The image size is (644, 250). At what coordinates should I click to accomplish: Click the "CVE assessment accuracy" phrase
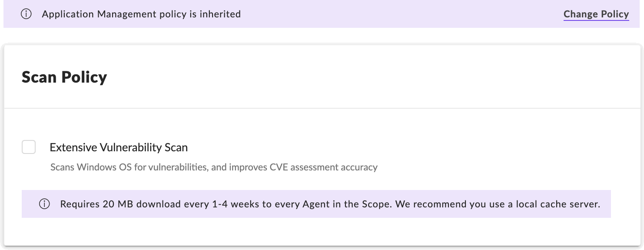coord(322,167)
